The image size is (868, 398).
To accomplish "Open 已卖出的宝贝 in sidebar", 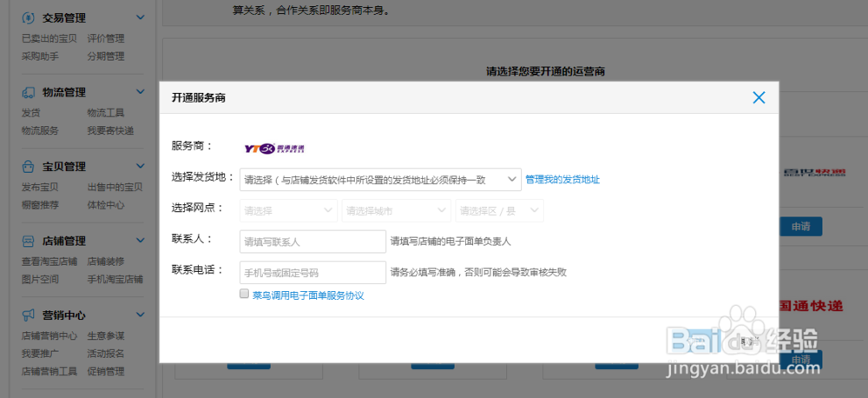I will coord(49,38).
